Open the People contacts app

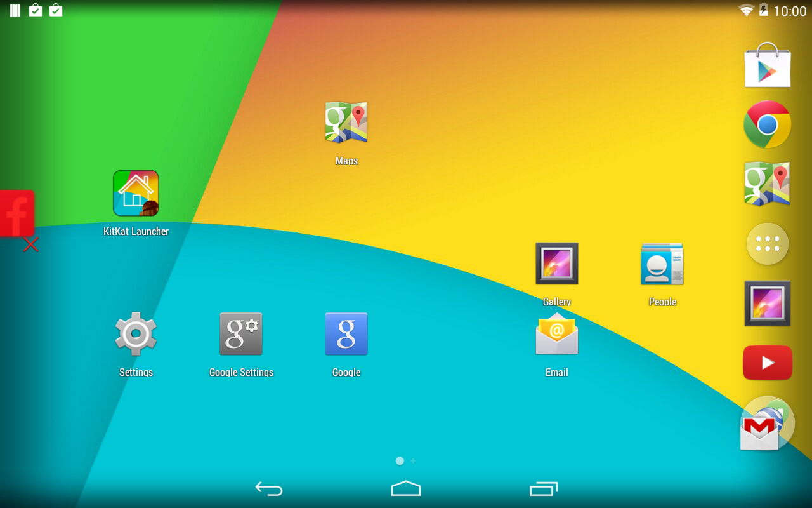pos(662,264)
